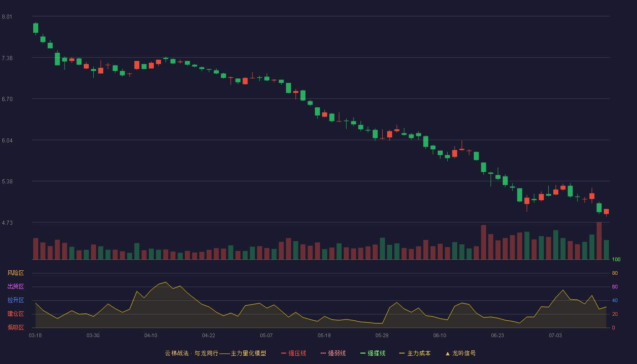Screen dimensions: 637x364
Task: Click the 07-03 date label
Action: click(x=555, y=335)
